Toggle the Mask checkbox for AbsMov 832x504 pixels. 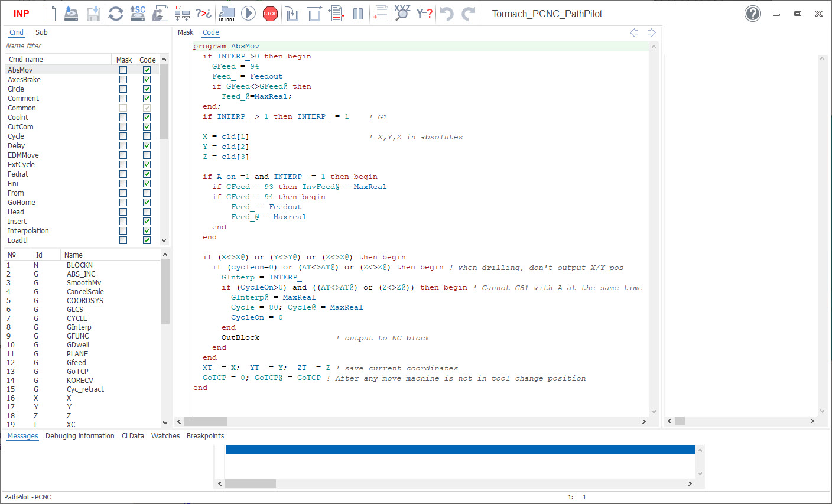(x=123, y=70)
